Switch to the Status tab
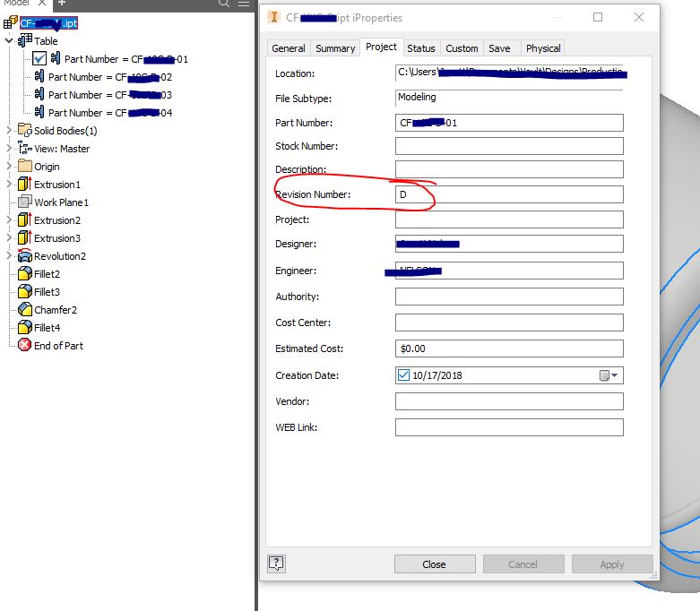 tap(421, 48)
